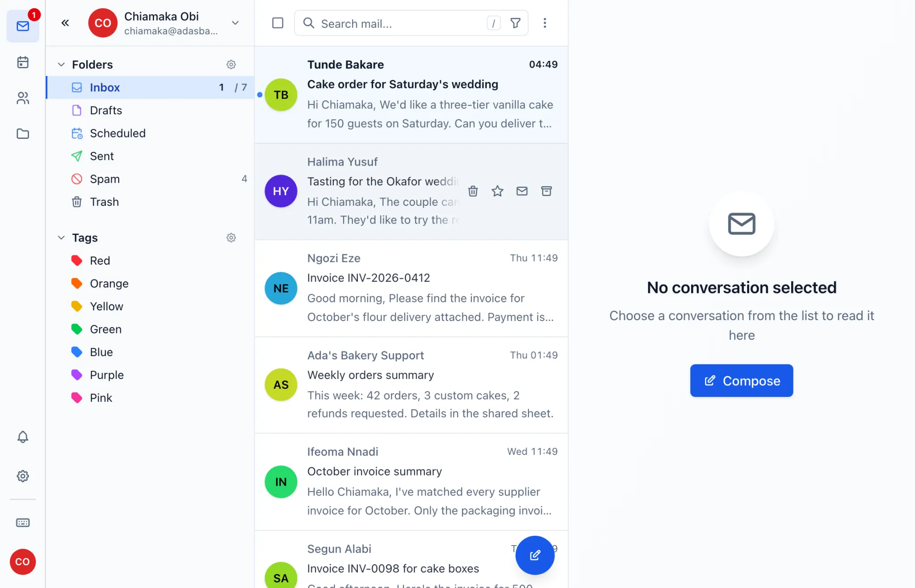Open the Folders settings gear
The width and height of the screenshot is (915, 588).
coord(231,64)
